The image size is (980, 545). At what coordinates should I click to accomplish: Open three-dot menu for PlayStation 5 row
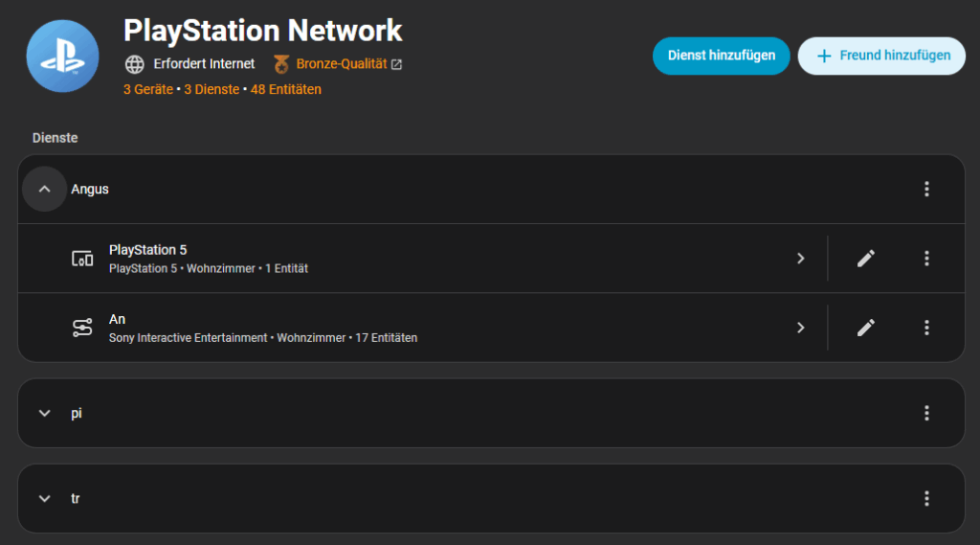(x=926, y=259)
